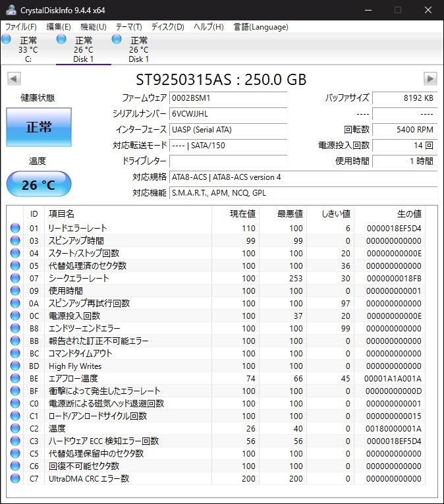The width and height of the screenshot is (444, 504).
Task: Open the ファイル(F) menu
Action: [x=21, y=26]
